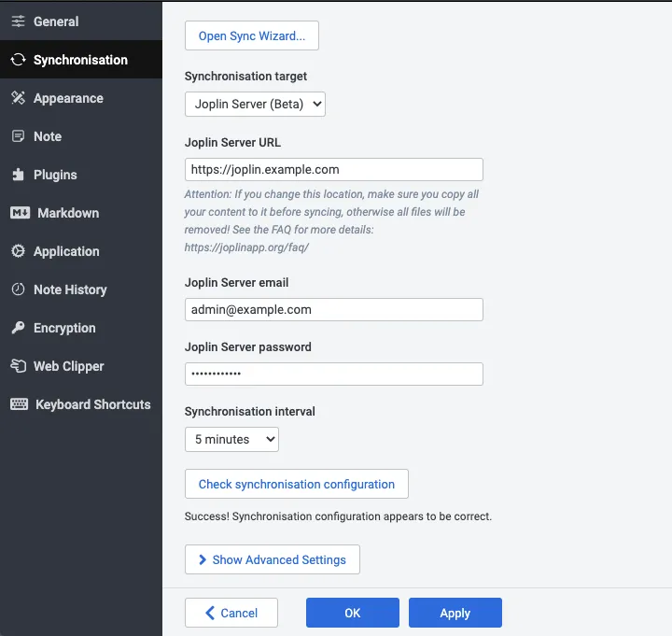672x636 pixels.
Task: Click the Application gear icon
Action: click(18, 251)
